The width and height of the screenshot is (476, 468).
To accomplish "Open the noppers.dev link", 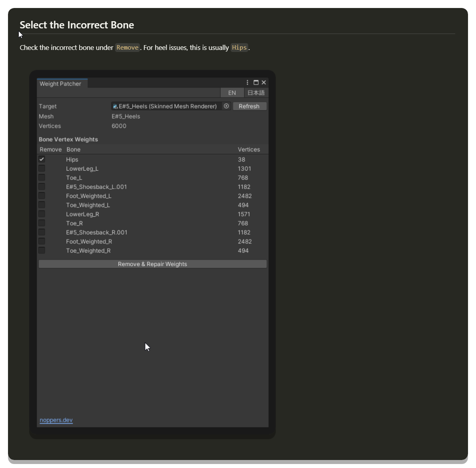I will 56,420.
